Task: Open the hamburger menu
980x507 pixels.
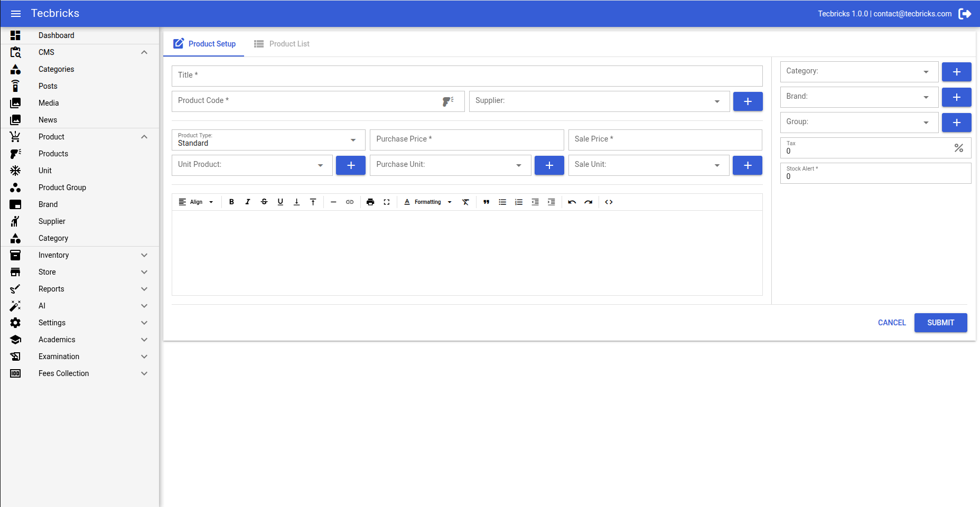Action: click(x=16, y=14)
